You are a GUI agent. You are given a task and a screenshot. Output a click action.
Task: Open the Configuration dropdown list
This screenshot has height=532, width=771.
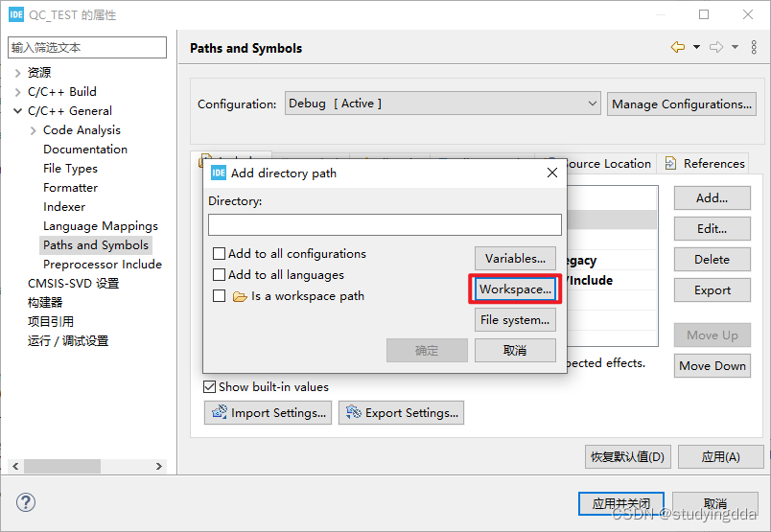point(442,104)
